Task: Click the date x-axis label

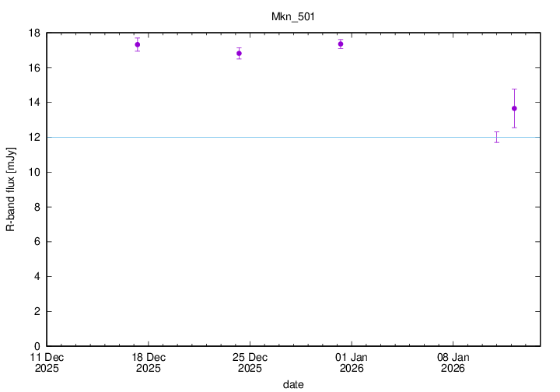Action: [x=292, y=384]
